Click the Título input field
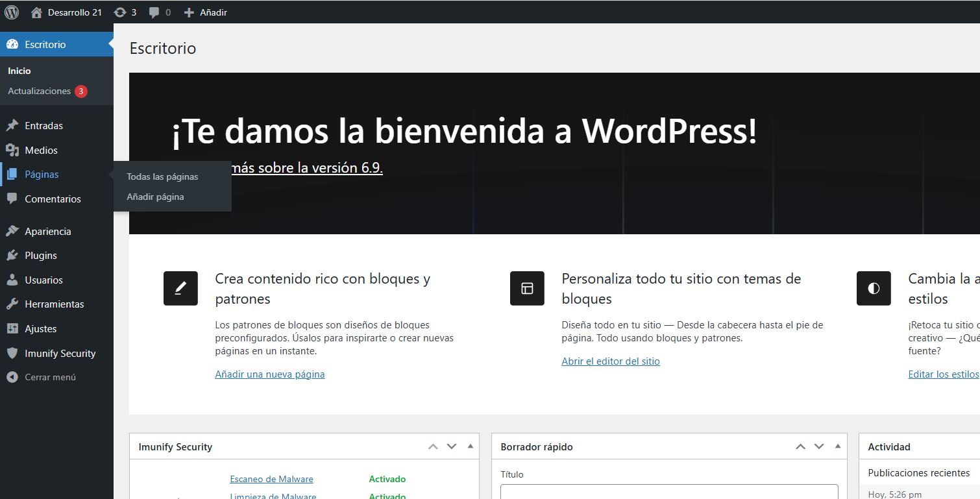 tap(668, 491)
